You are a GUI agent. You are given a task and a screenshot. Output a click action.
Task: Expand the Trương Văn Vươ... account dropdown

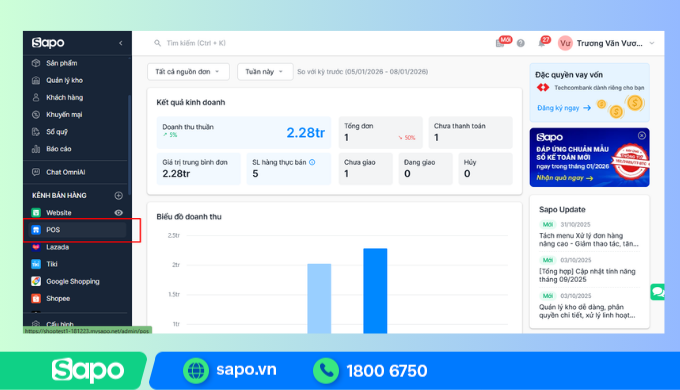pos(652,43)
